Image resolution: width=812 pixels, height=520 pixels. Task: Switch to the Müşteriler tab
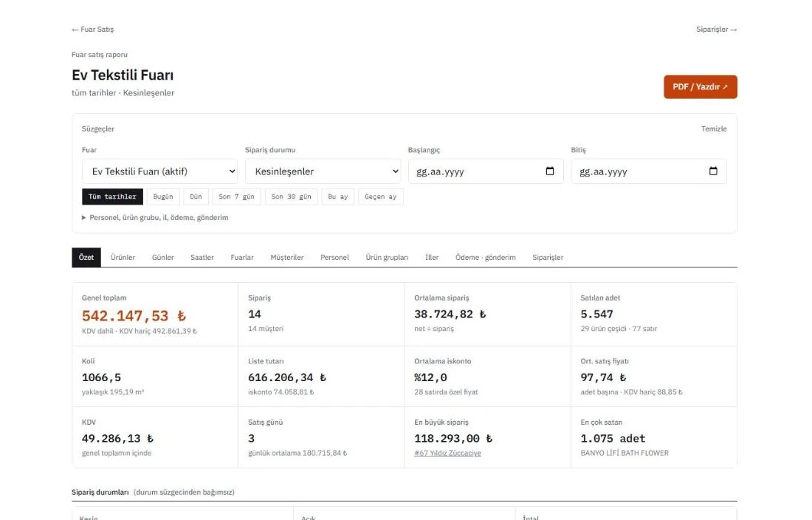coord(287,257)
